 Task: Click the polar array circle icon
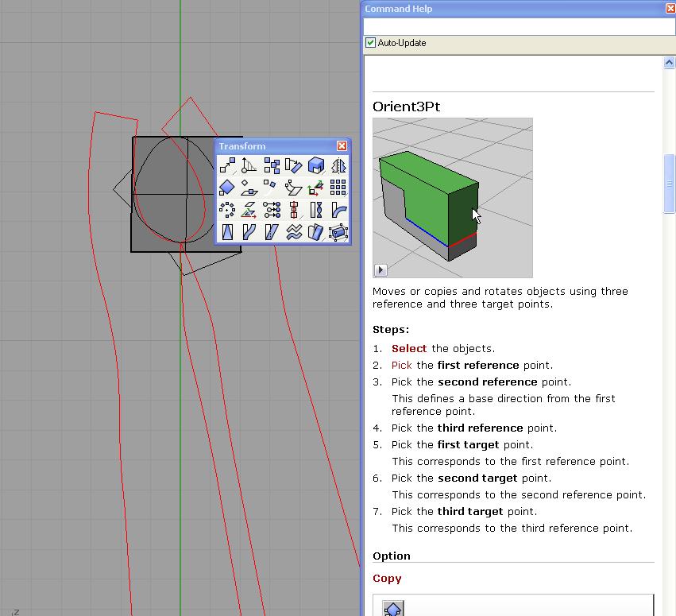(227, 210)
